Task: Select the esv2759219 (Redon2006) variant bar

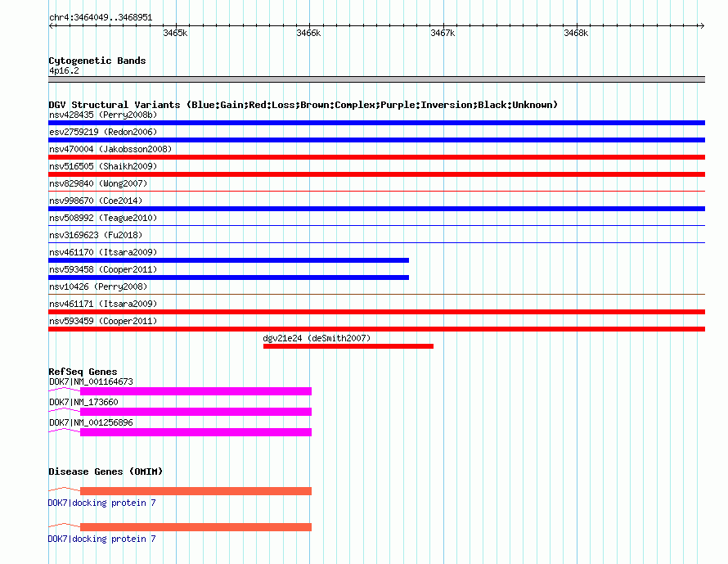Action: [376, 140]
